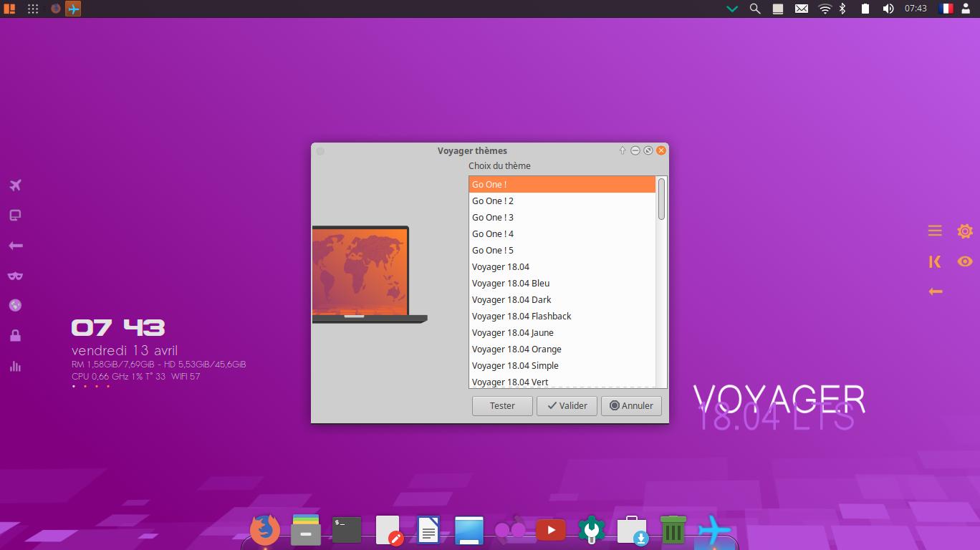Click the orange left arrow on right side
This screenshot has width=980, height=550.
[935, 291]
